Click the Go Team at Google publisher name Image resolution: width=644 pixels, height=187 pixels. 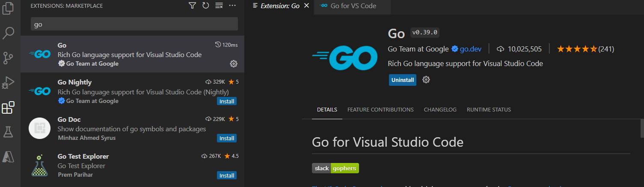click(x=418, y=49)
